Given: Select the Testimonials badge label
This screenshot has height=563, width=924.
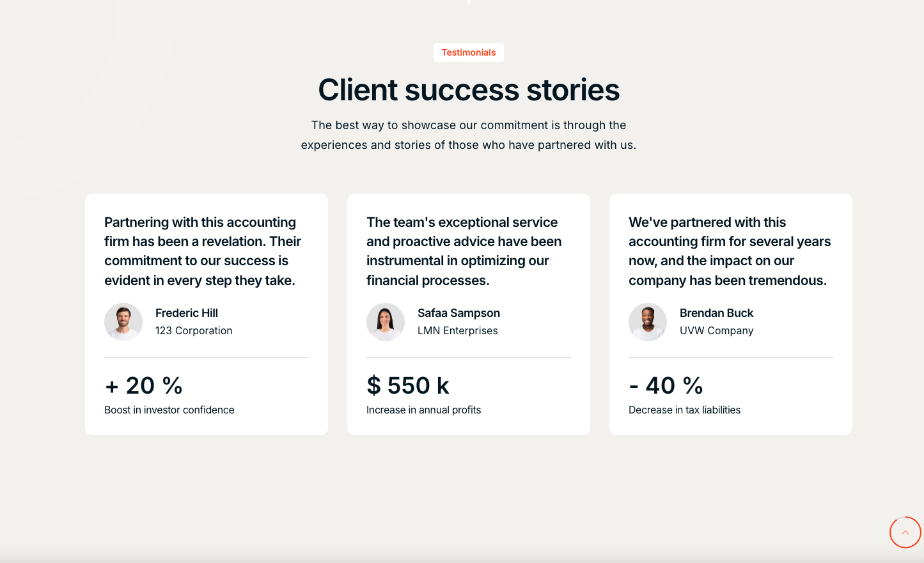Looking at the screenshot, I should pyautogui.click(x=469, y=52).
